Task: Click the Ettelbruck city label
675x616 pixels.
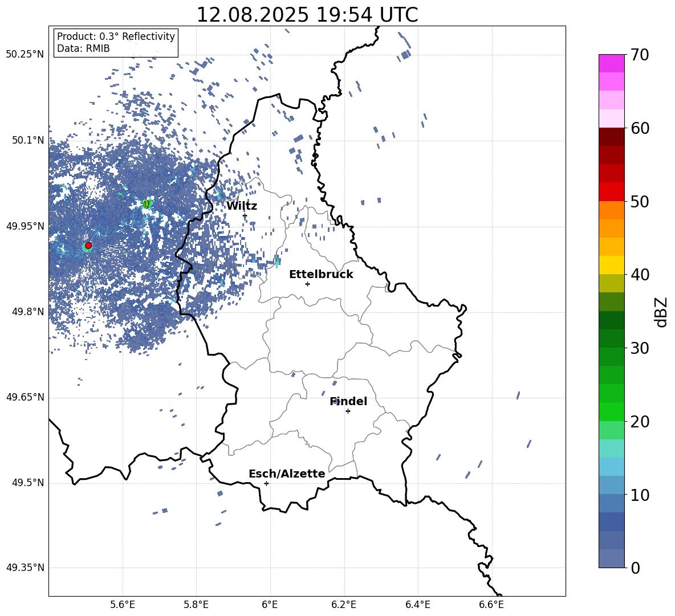Action: [x=321, y=275]
